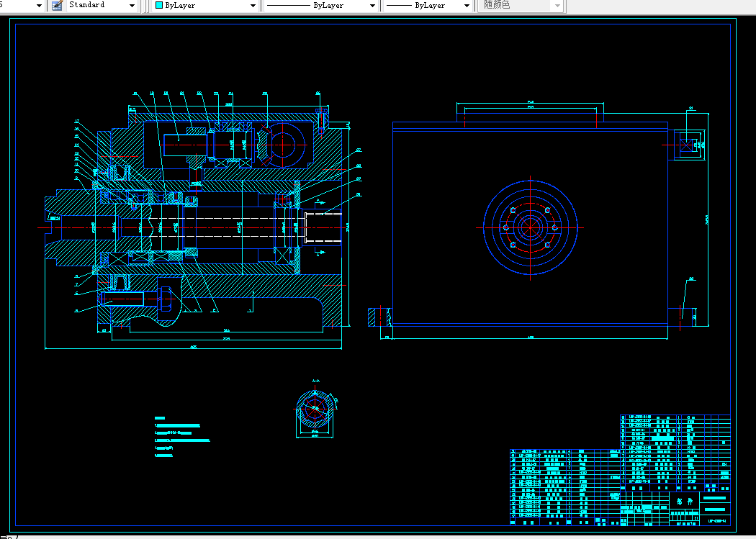The width and height of the screenshot is (756, 539).
Task: Click the center of the circular flange front view
Action: pyautogui.click(x=531, y=228)
